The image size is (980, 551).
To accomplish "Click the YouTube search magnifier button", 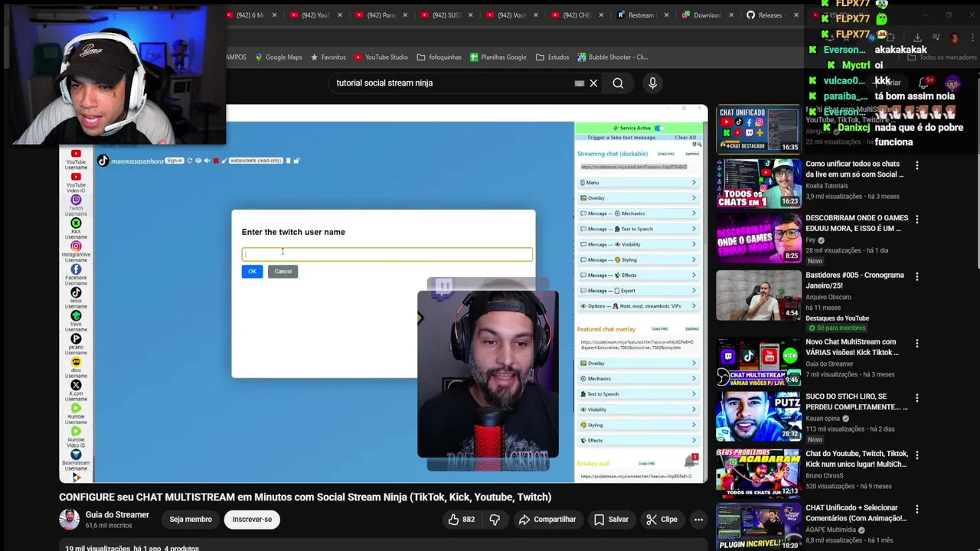I will pos(618,83).
